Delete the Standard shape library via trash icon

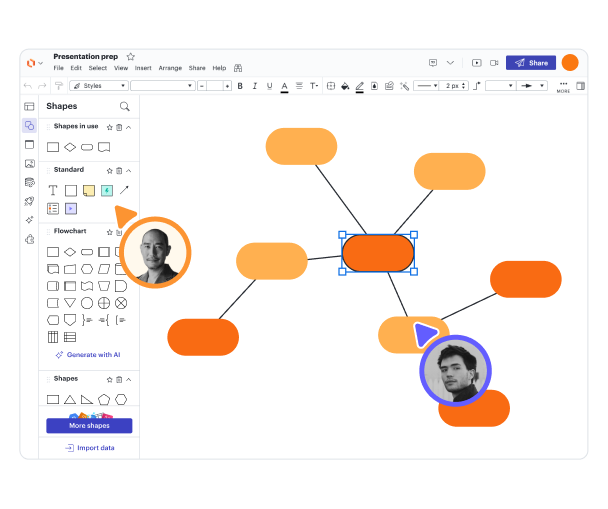click(119, 170)
